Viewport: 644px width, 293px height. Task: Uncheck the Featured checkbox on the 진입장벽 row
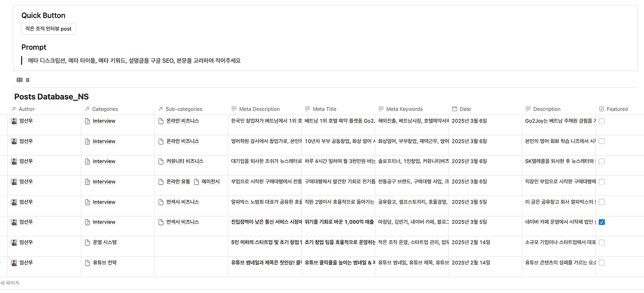pyautogui.click(x=602, y=222)
